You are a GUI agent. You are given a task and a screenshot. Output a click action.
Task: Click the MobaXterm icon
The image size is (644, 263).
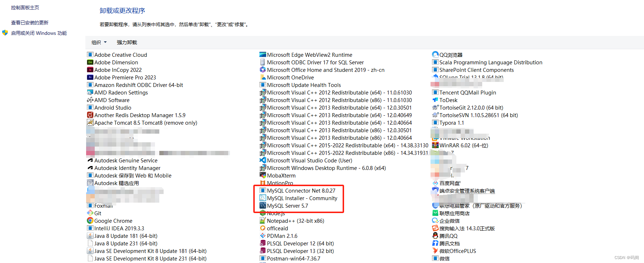(263, 175)
